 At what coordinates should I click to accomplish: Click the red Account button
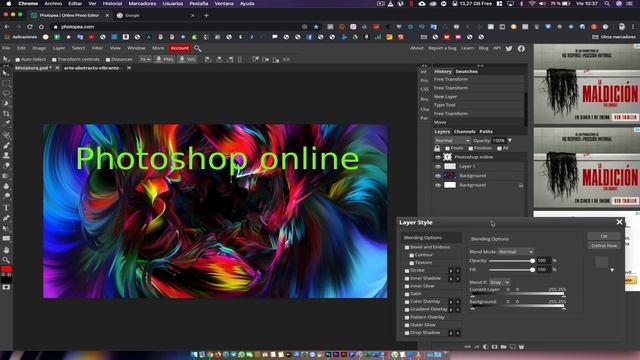coord(180,48)
